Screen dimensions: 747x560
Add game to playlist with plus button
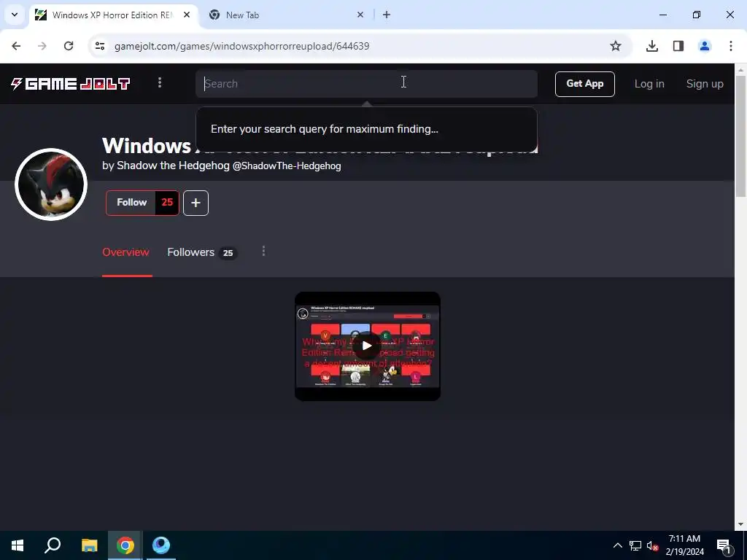click(196, 203)
